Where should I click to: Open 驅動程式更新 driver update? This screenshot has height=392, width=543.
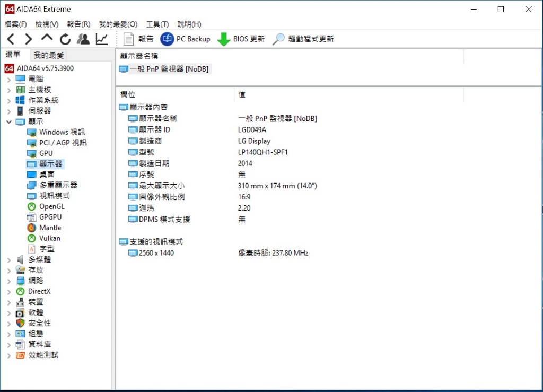pyautogui.click(x=303, y=39)
